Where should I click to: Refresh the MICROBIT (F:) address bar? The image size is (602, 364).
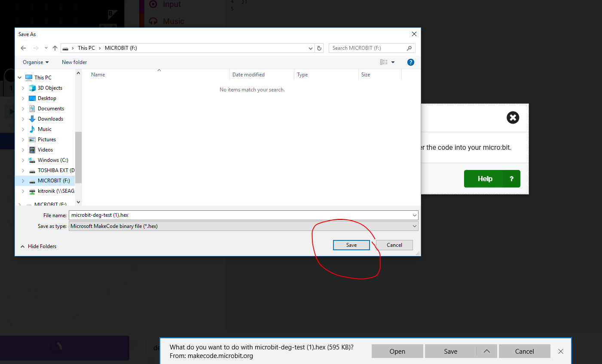click(318, 48)
